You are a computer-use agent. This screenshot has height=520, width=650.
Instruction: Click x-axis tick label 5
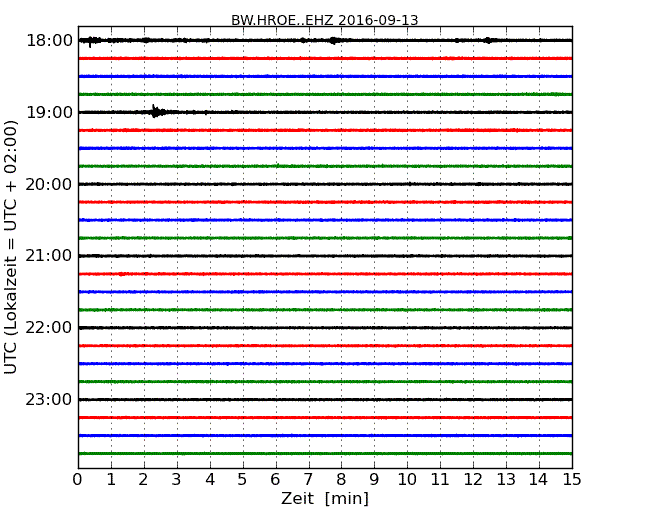(x=243, y=480)
